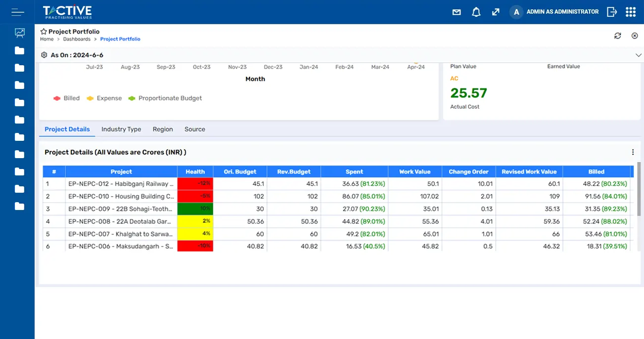
Task: Refresh the Project Portfolio dashboard
Action: coord(617,36)
